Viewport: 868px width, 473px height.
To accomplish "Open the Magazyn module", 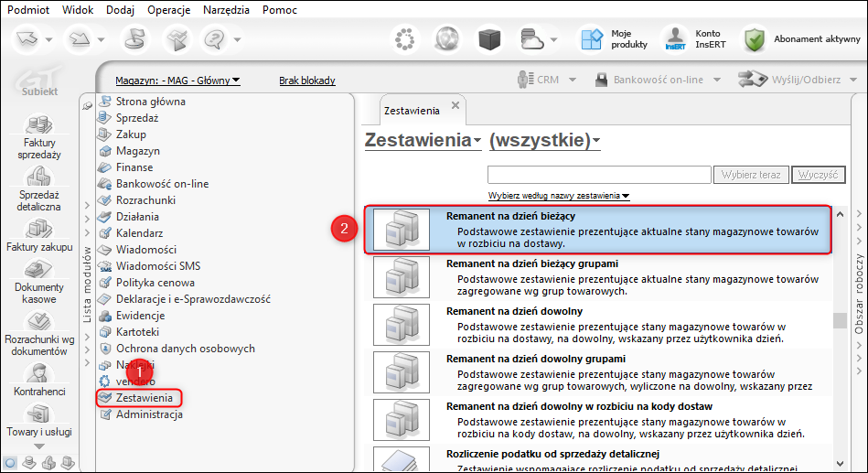I will 138,151.
